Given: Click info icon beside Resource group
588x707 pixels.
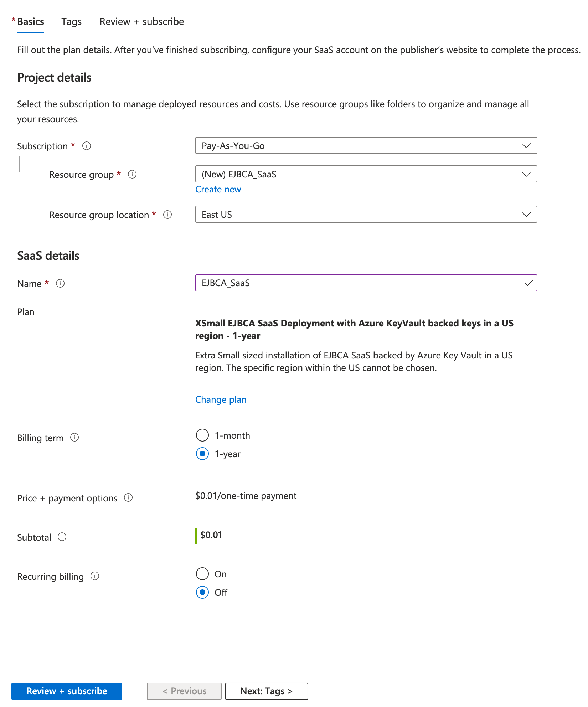Looking at the screenshot, I should point(132,174).
